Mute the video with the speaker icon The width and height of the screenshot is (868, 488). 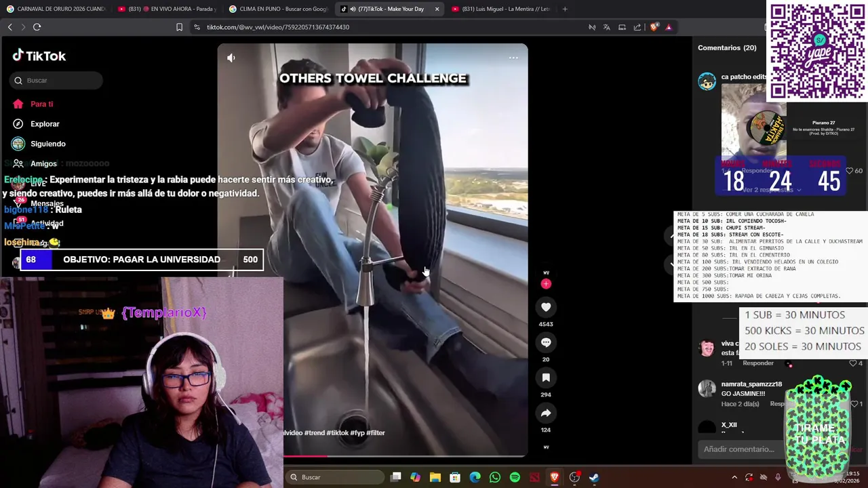pos(231,58)
